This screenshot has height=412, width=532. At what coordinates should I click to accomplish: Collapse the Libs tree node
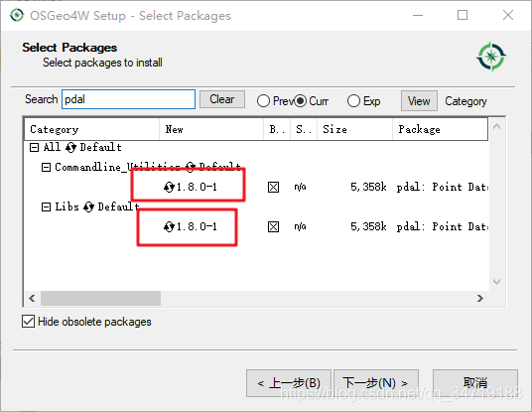point(46,206)
